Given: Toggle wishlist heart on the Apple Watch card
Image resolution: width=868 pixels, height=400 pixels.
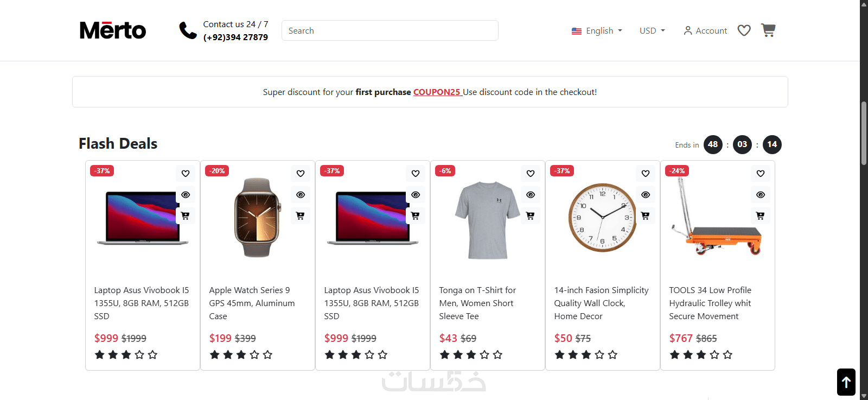Looking at the screenshot, I should 300,174.
